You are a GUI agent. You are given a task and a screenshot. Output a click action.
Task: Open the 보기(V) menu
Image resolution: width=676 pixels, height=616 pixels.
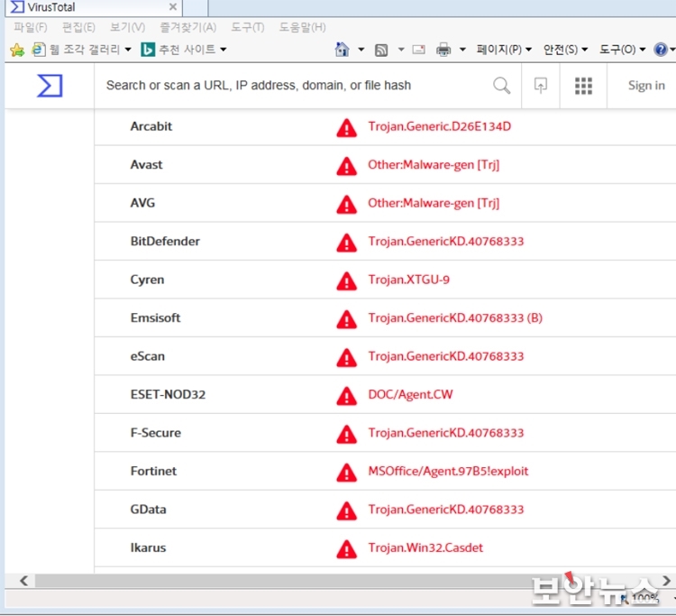click(x=127, y=27)
